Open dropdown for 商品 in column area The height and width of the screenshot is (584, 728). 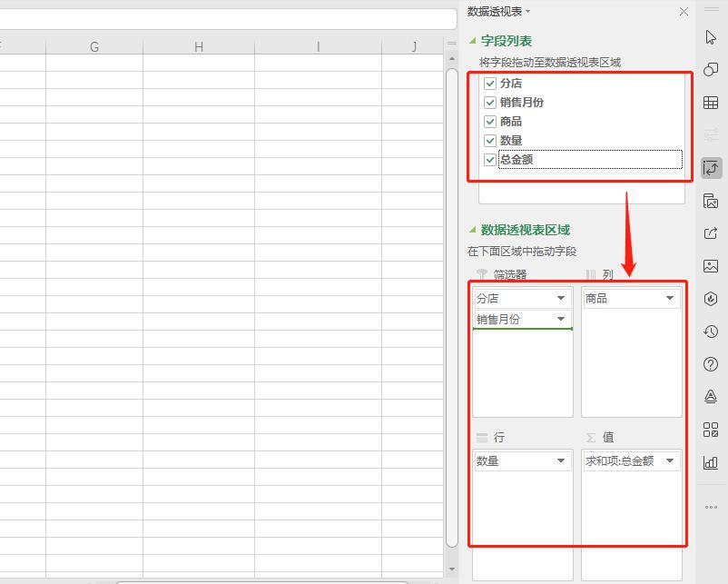tap(670, 299)
